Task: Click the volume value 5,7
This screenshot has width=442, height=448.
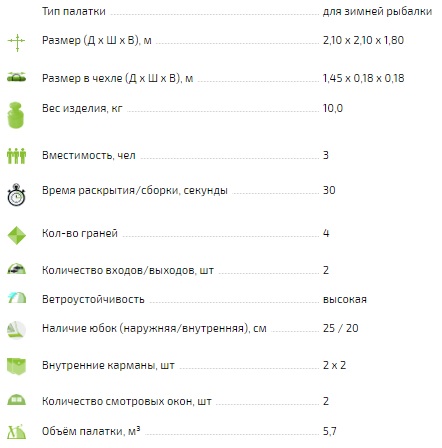Action: (x=329, y=432)
